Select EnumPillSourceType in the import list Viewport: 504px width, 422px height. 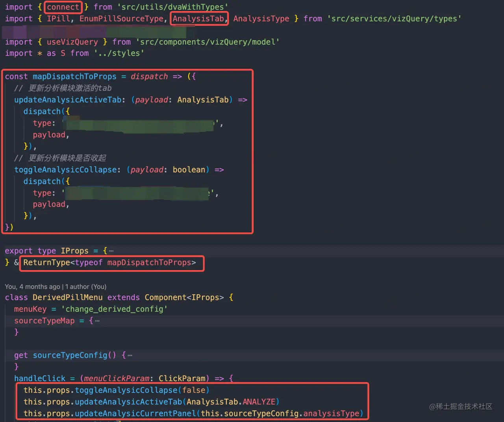click(x=121, y=19)
